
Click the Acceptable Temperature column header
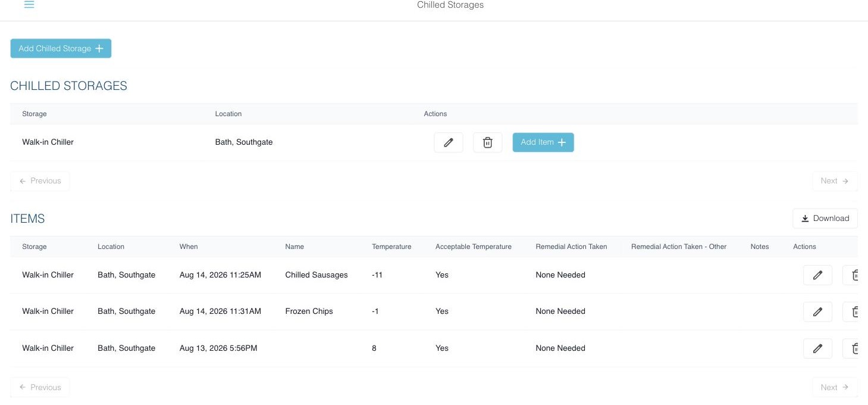click(474, 247)
